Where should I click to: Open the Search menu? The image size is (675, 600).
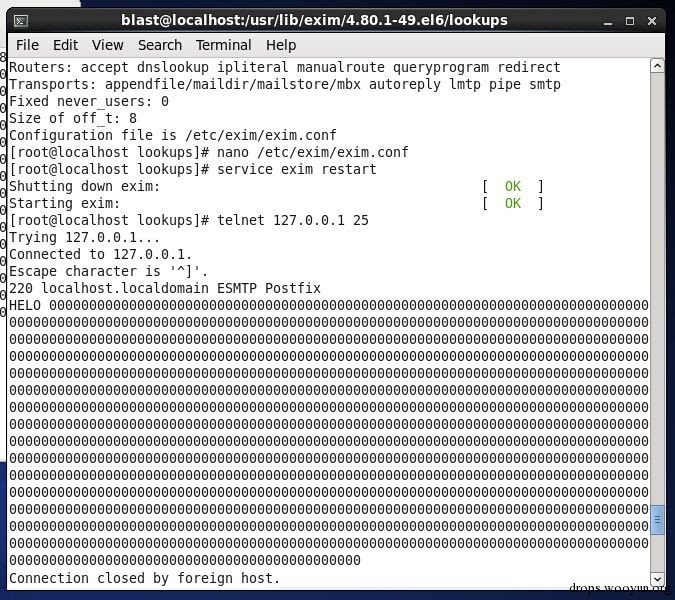point(160,45)
